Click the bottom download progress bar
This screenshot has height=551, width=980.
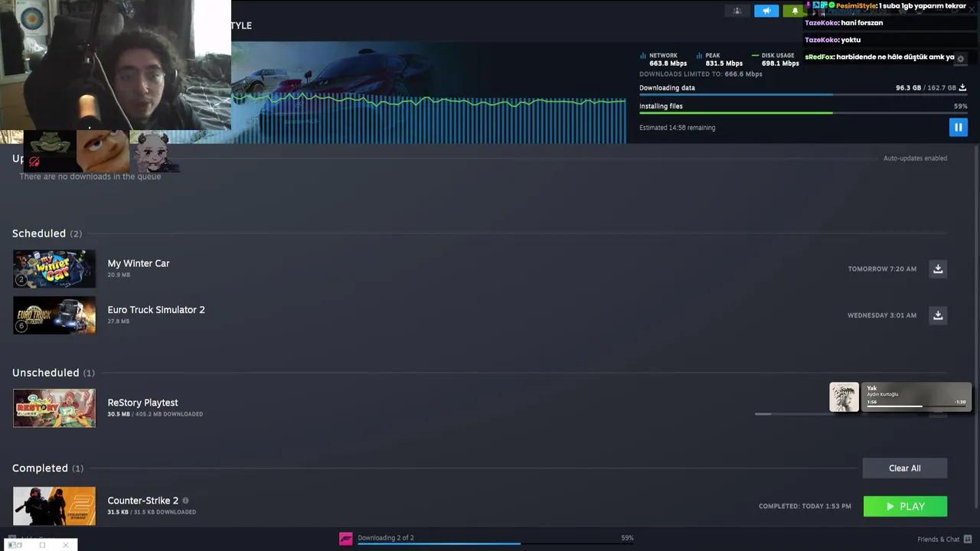click(495, 544)
